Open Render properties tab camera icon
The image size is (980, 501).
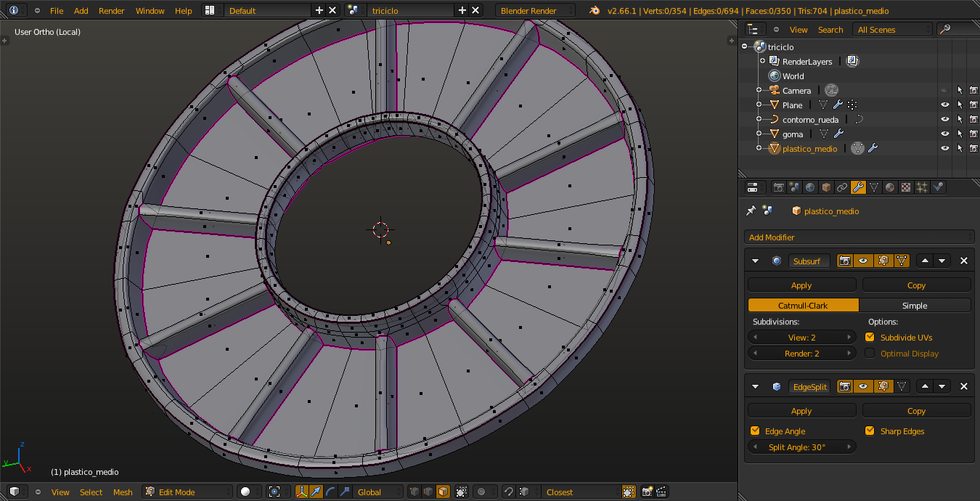778,187
